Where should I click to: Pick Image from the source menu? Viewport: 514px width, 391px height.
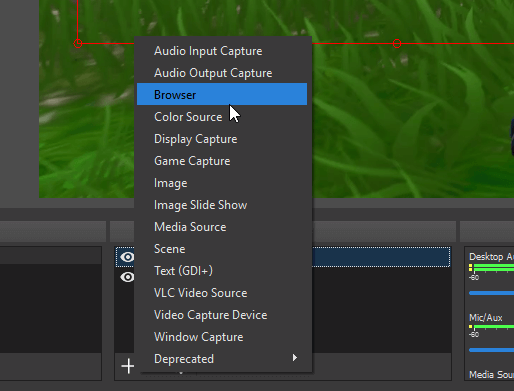point(222,183)
